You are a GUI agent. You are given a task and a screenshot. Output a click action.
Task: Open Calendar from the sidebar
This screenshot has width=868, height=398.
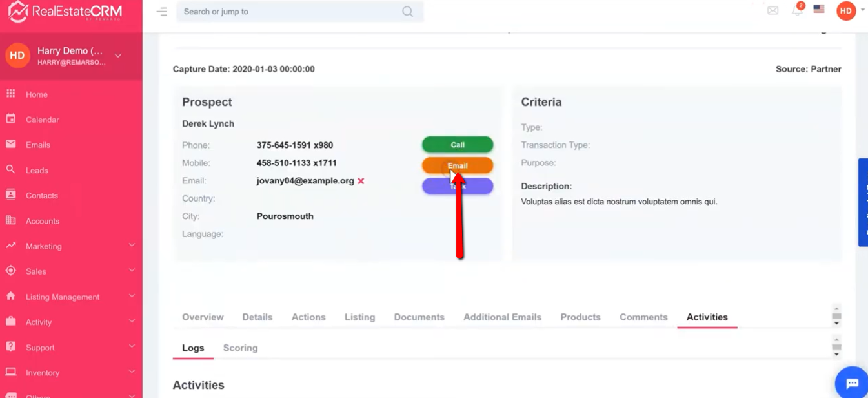pyautogui.click(x=42, y=120)
